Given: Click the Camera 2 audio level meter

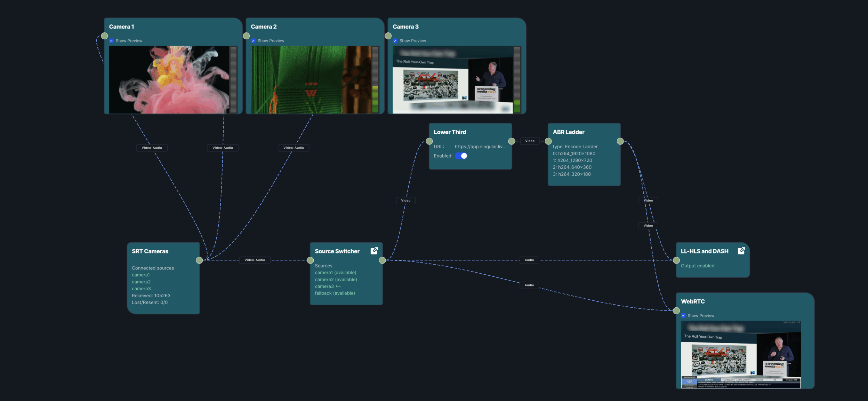Looking at the screenshot, I should [375, 80].
